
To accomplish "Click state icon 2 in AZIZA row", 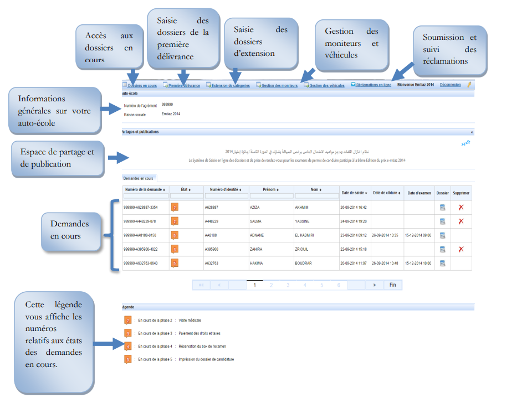I will pos(175,208).
